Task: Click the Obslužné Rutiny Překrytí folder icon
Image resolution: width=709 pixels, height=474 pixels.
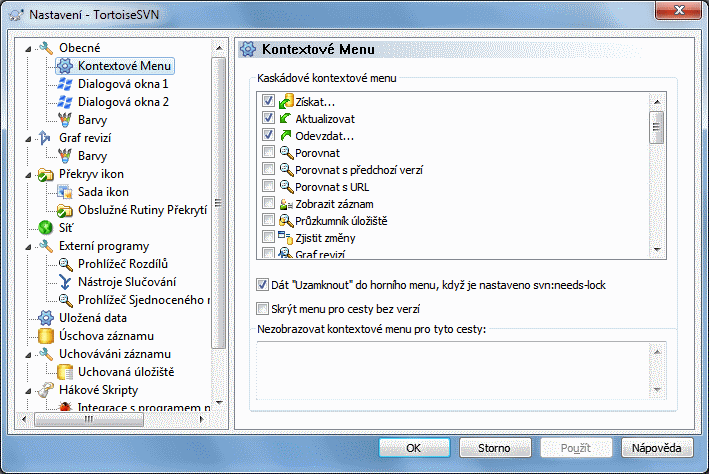Action: (x=65, y=210)
